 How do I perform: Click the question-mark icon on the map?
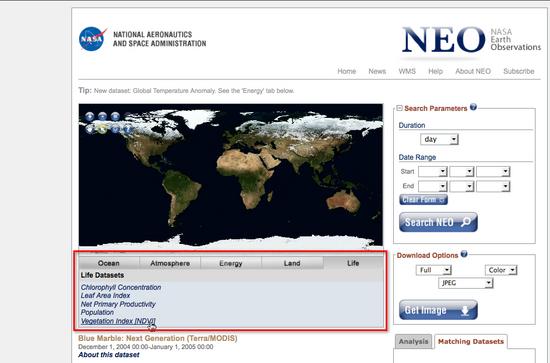[128, 129]
